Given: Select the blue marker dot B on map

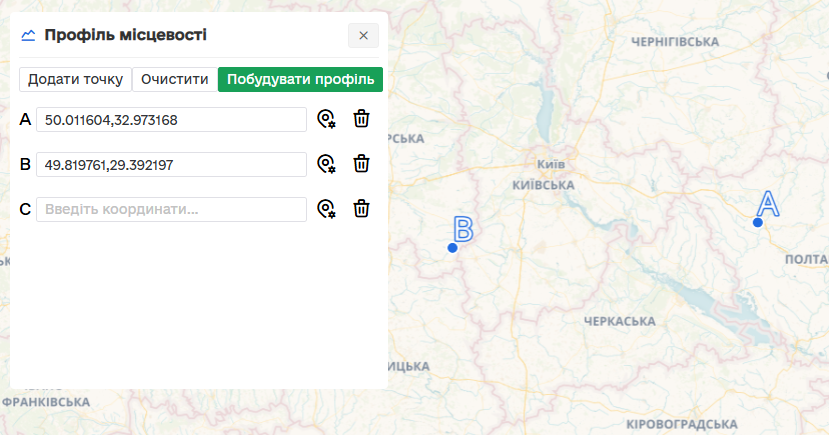Looking at the screenshot, I should (453, 247).
